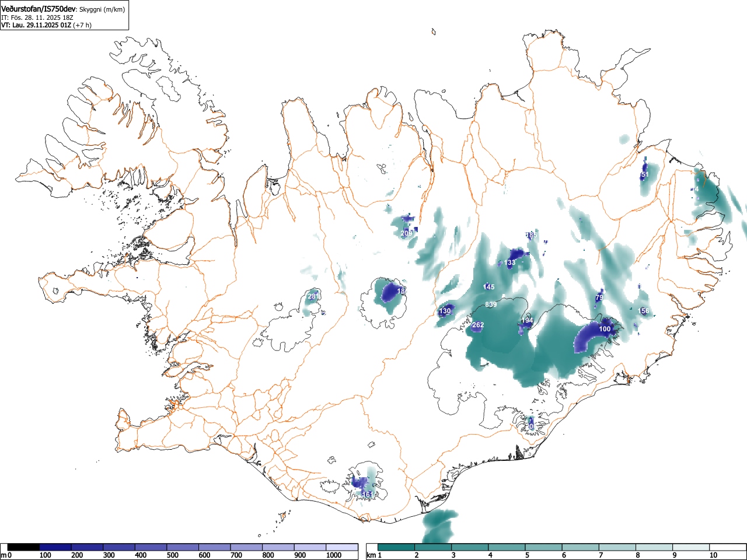Click the '1000' tick on the metre legend

point(334,555)
